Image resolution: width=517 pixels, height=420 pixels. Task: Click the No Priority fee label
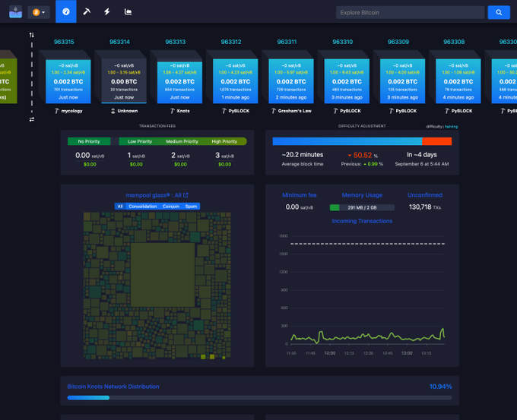pos(89,141)
